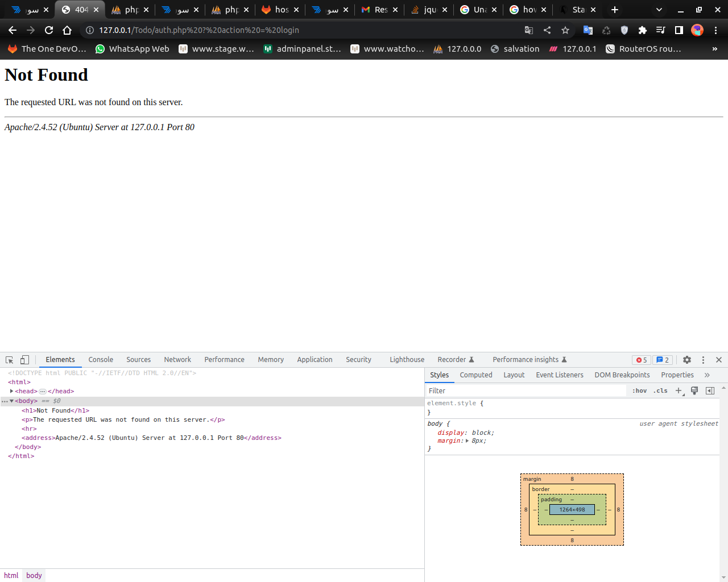
Task: Add new style rule plus icon
Action: click(x=679, y=390)
